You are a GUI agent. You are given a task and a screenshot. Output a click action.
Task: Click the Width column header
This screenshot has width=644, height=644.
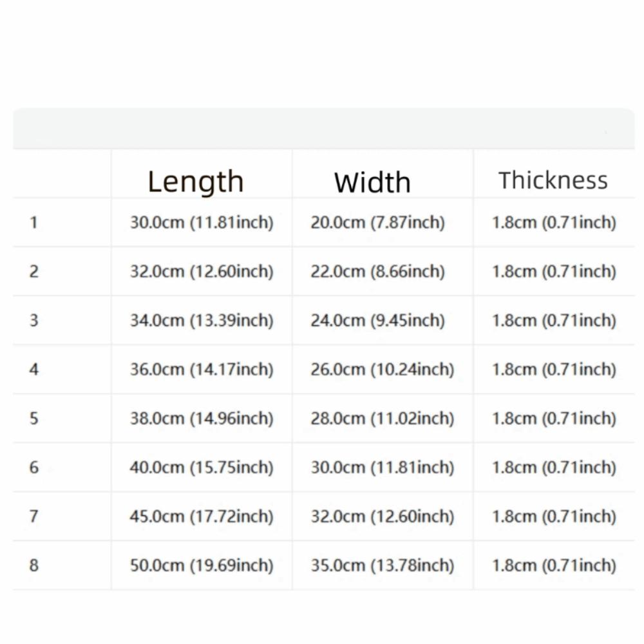tap(372, 182)
